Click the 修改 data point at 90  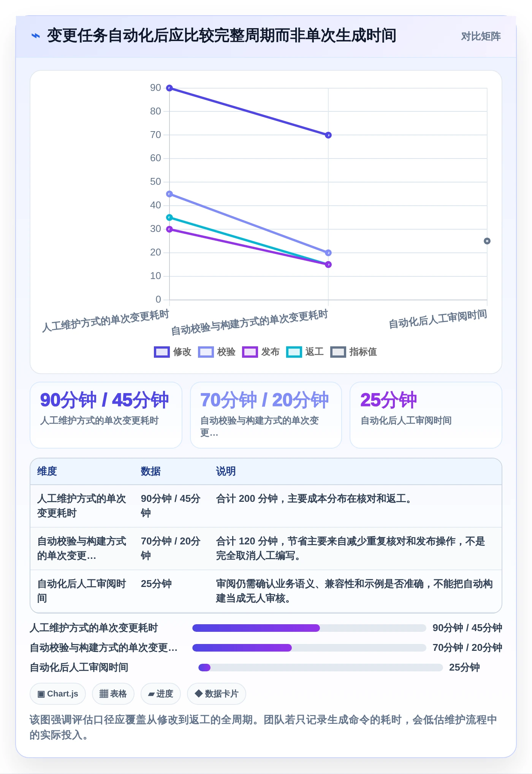pos(169,88)
